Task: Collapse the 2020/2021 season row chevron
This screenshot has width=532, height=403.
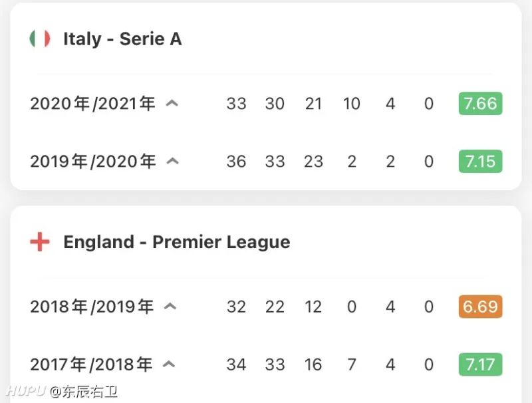Action: coord(172,103)
